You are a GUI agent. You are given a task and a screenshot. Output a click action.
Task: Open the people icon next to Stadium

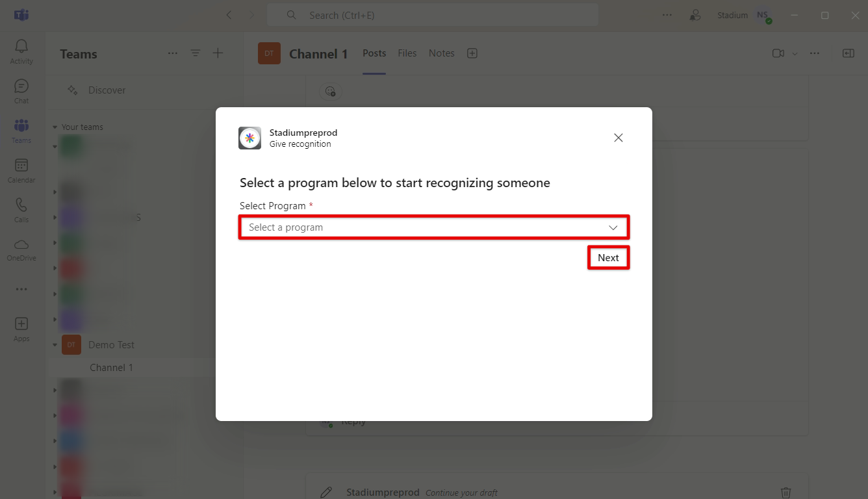696,15
